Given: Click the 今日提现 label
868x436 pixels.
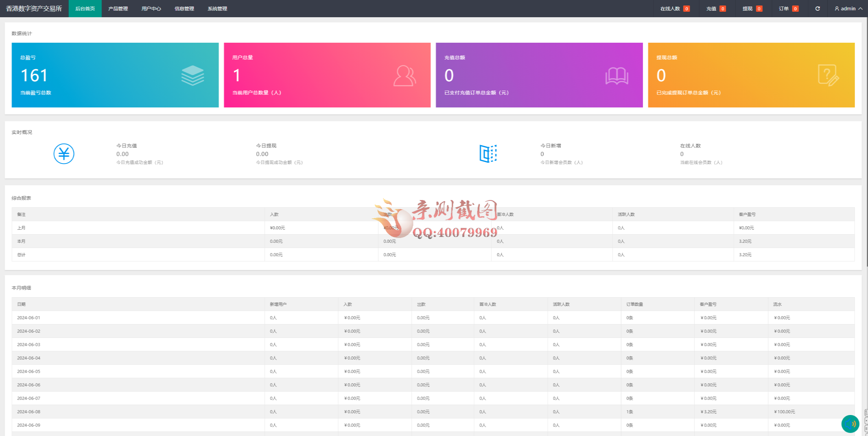Looking at the screenshot, I should tap(266, 146).
